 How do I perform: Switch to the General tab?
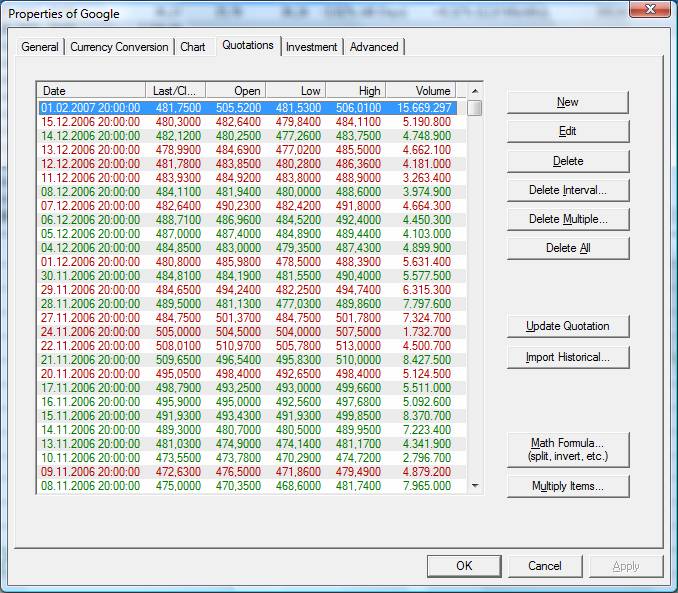[x=40, y=47]
